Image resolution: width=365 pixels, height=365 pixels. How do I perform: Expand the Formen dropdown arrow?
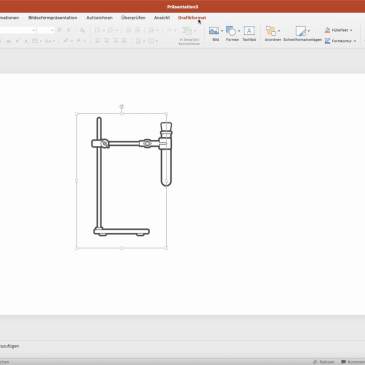[239, 31]
